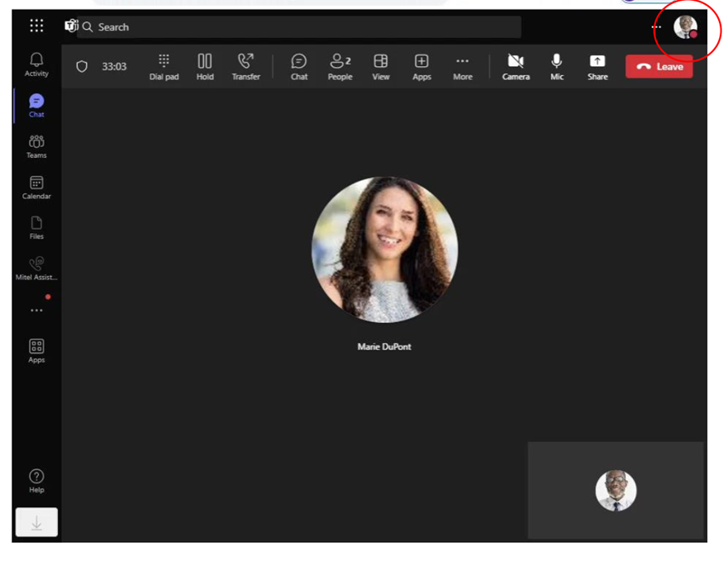Viewport: 728px width, 571px height.
Task: Open the Activity feed
Action: pos(36,64)
